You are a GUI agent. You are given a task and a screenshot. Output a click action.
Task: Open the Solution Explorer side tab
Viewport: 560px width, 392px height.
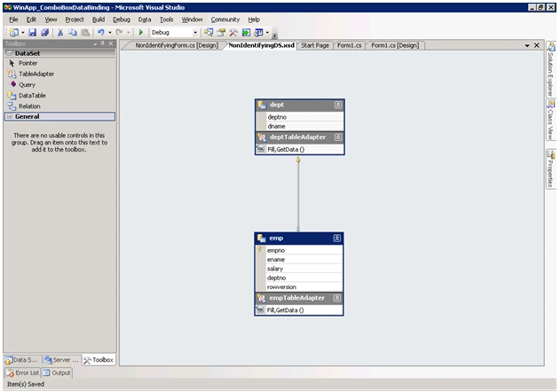[551, 69]
